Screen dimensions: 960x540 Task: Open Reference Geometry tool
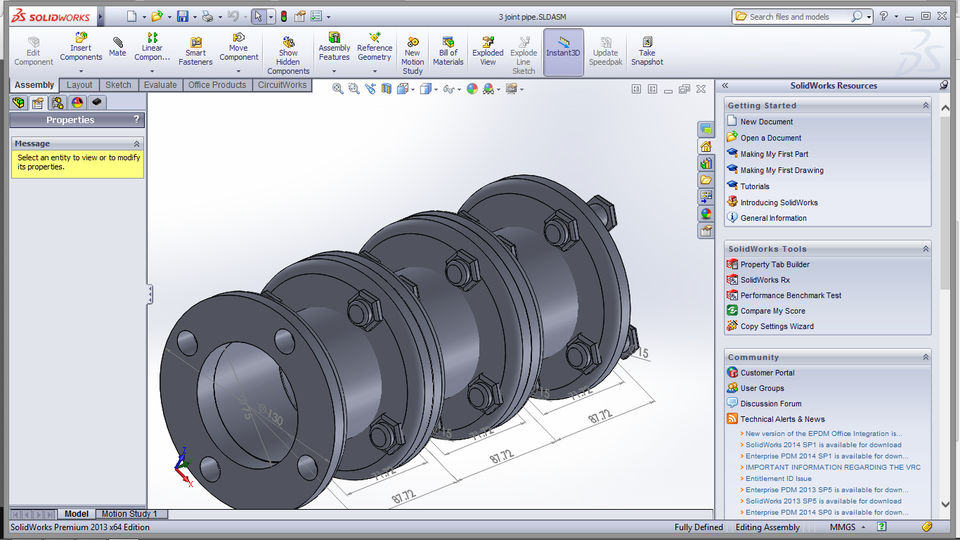374,47
